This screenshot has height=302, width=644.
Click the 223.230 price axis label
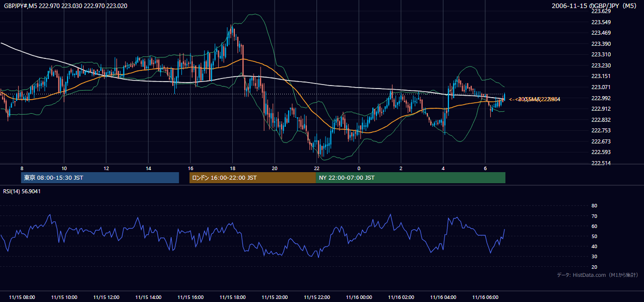tap(601, 65)
